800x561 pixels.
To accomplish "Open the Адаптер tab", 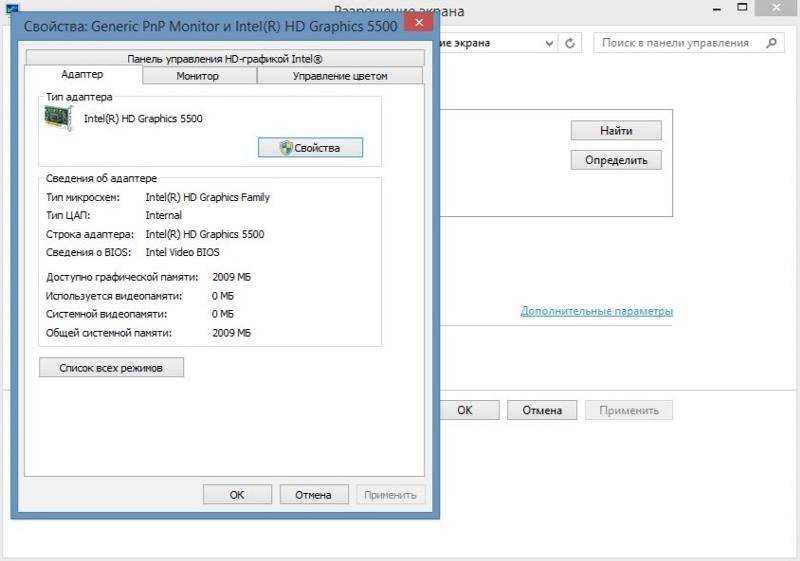I will [83, 74].
